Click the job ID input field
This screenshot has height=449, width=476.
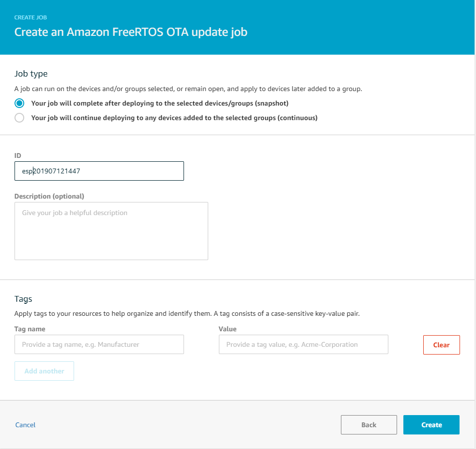click(99, 171)
